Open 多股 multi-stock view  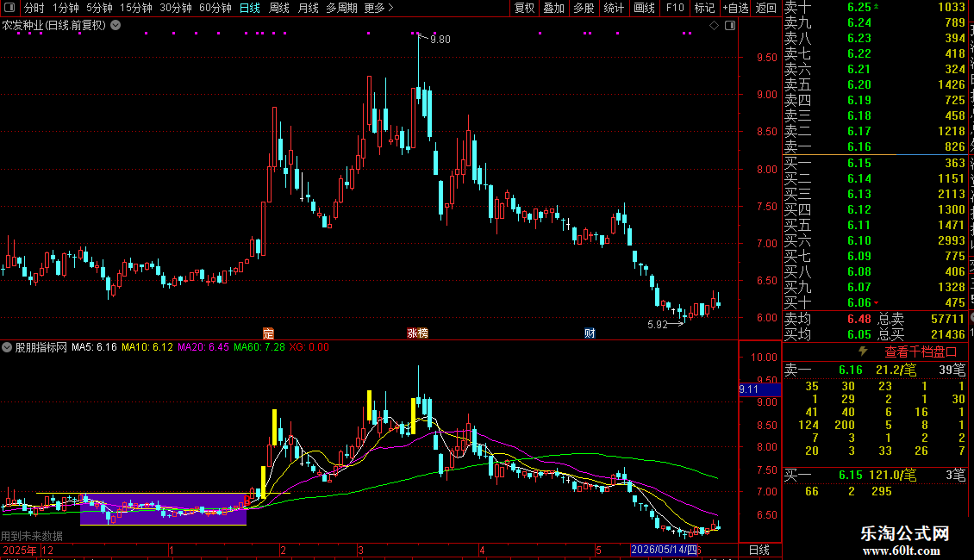(x=584, y=8)
